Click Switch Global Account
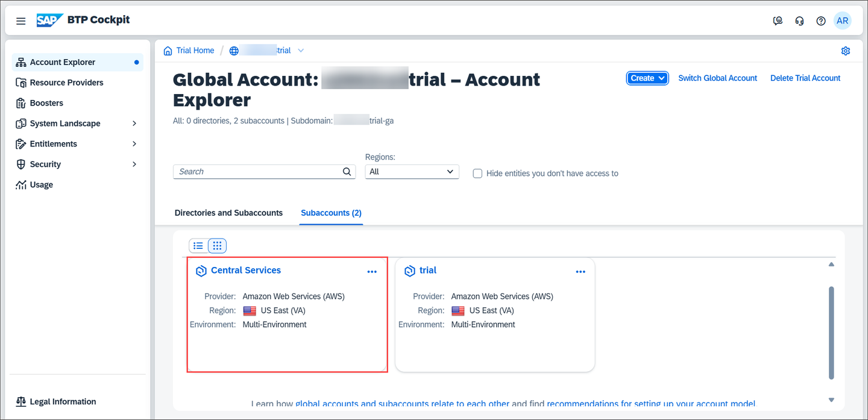The height and width of the screenshot is (420, 868). tap(717, 78)
